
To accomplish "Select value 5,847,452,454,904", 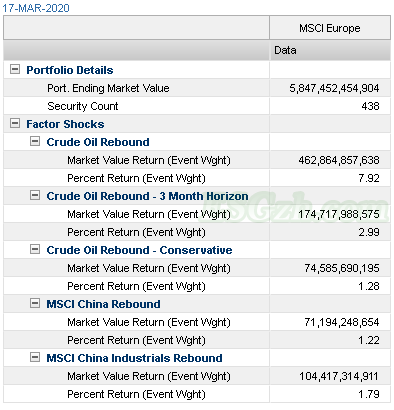I will pyautogui.click(x=334, y=88).
